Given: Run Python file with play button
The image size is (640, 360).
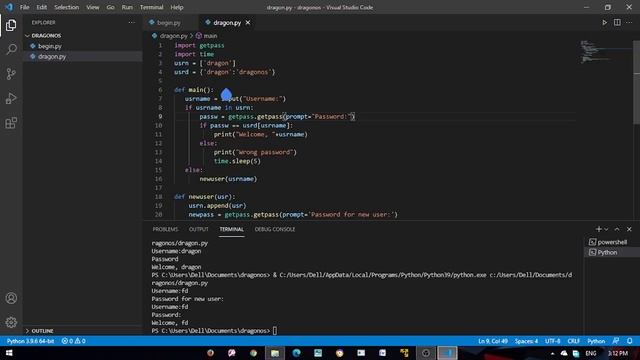Looking at the screenshot, I should pyautogui.click(x=604, y=22).
